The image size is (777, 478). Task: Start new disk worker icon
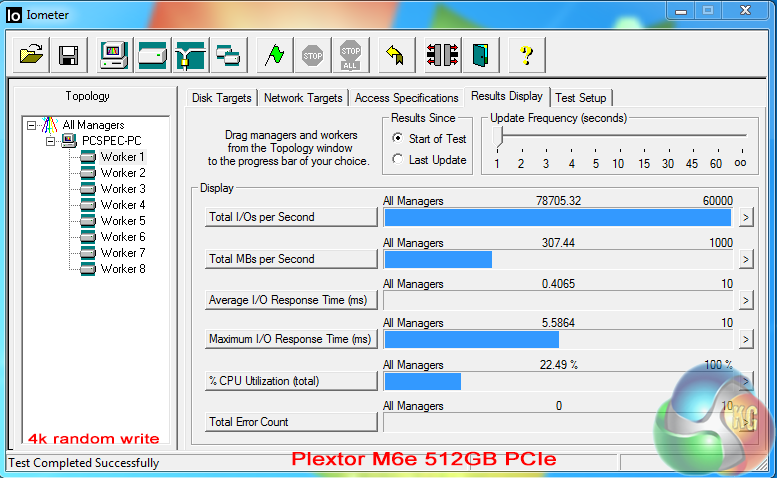click(152, 54)
